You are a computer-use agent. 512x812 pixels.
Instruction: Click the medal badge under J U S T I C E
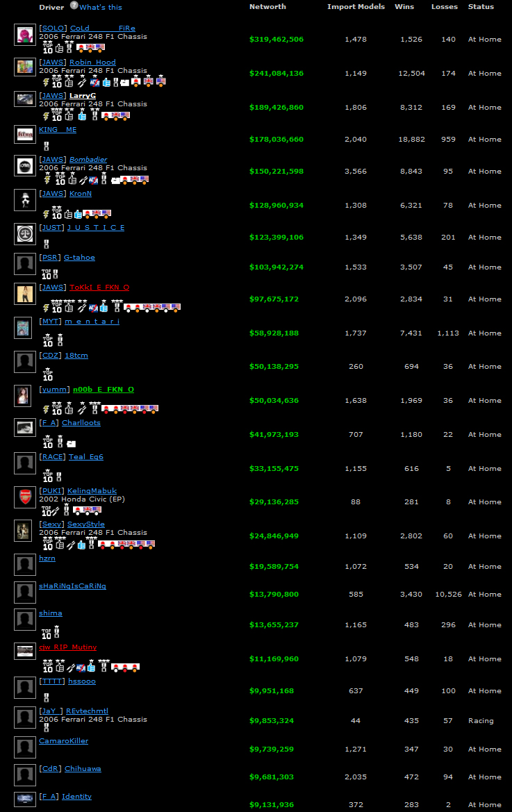pyautogui.click(x=47, y=244)
